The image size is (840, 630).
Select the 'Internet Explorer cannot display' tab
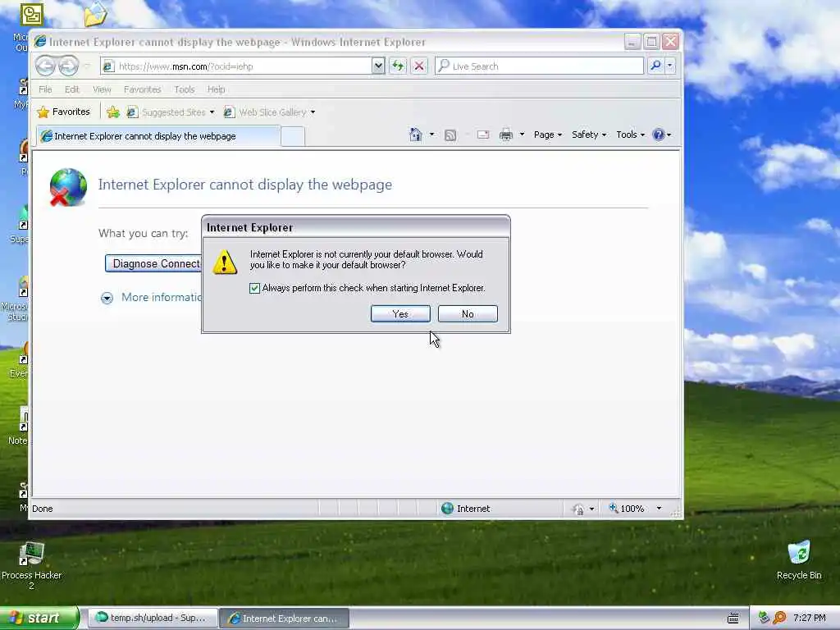pyautogui.click(x=158, y=136)
